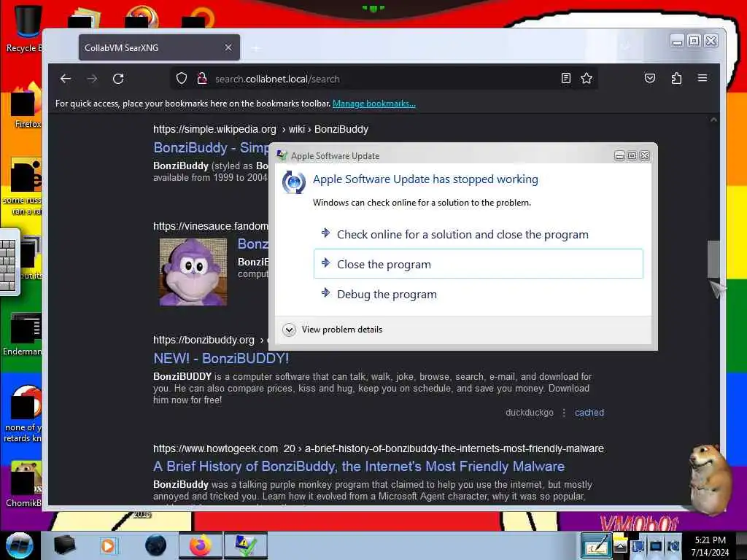Select the CollabVM SearXNG tab

click(159, 47)
